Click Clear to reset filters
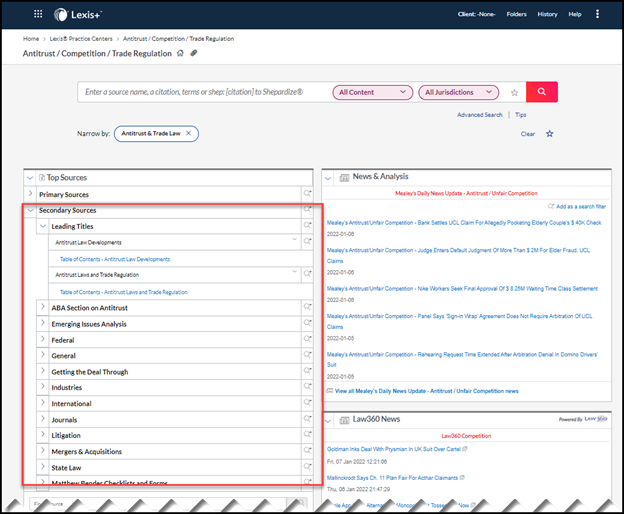The width and height of the screenshot is (625, 515). (528, 134)
